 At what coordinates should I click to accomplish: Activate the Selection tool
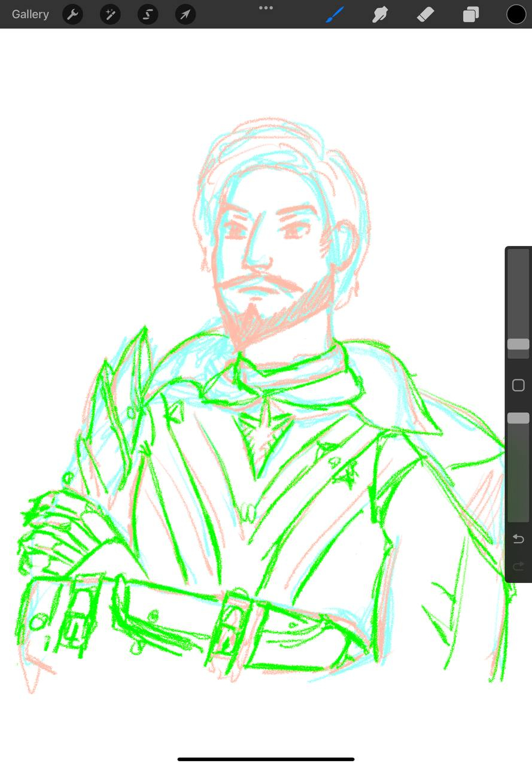[148, 14]
